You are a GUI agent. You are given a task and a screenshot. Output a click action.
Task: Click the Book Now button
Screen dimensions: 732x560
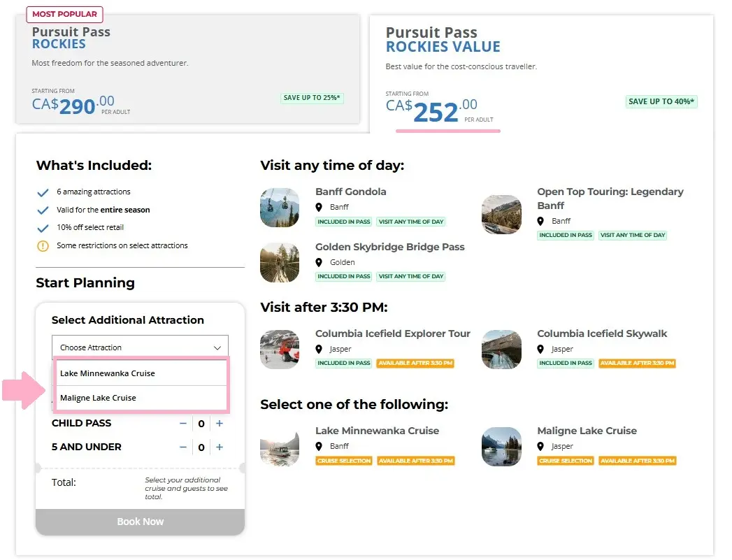[x=140, y=522]
